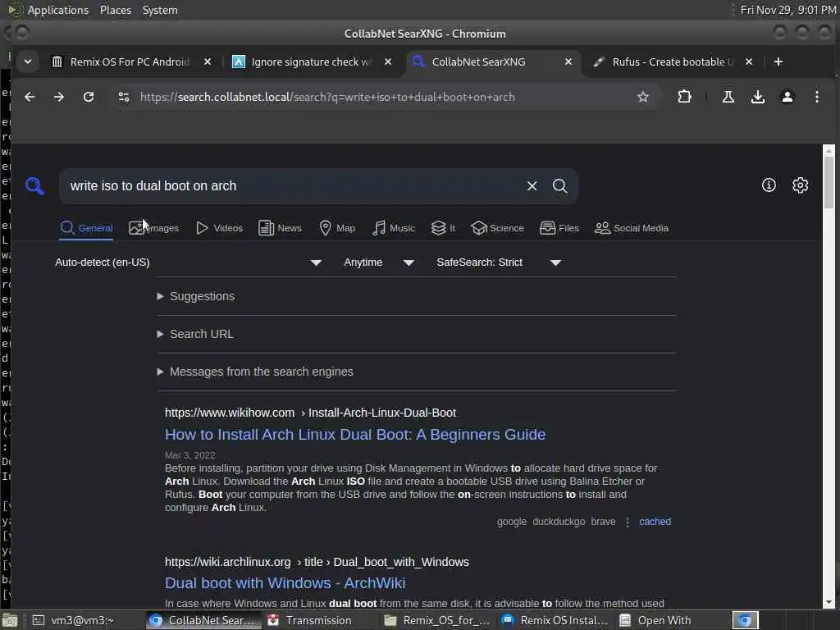Click the page vertical scrollbar thumb
Screen dimensions: 840x630
[x=829, y=181]
